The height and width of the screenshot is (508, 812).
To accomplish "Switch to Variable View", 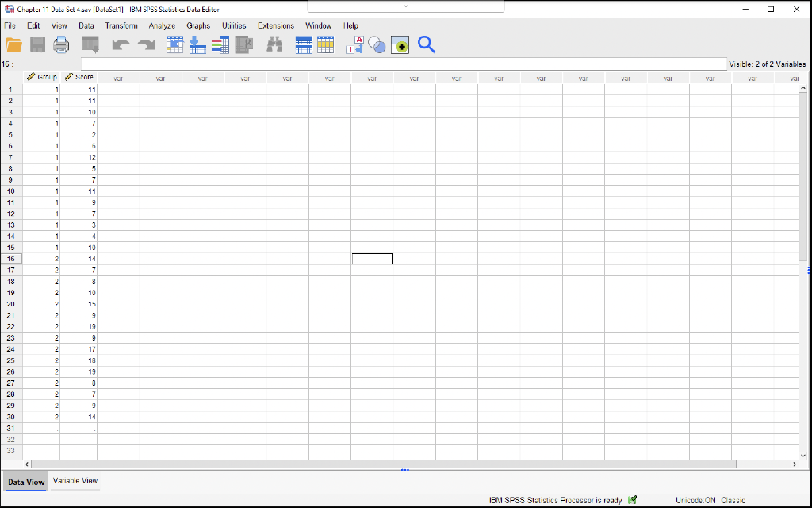I will coord(75,481).
